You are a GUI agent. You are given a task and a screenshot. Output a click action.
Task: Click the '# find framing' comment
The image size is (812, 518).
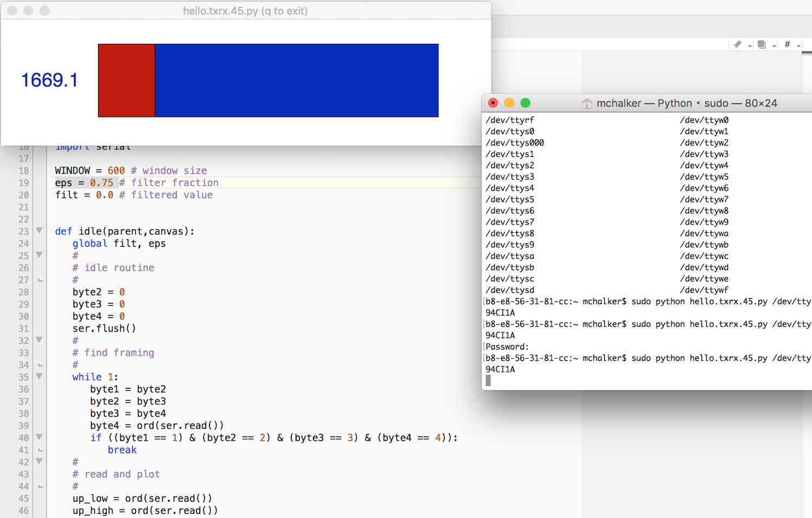(x=114, y=353)
